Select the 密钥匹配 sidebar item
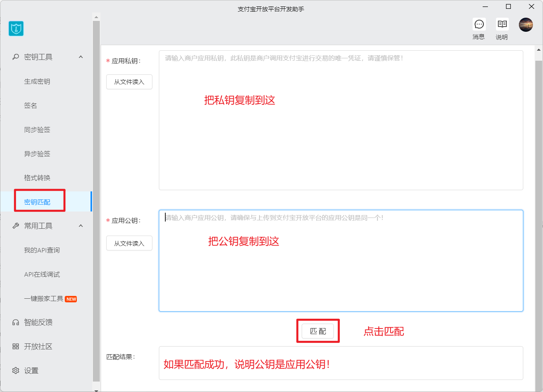This screenshot has height=392, width=543. click(46, 202)
